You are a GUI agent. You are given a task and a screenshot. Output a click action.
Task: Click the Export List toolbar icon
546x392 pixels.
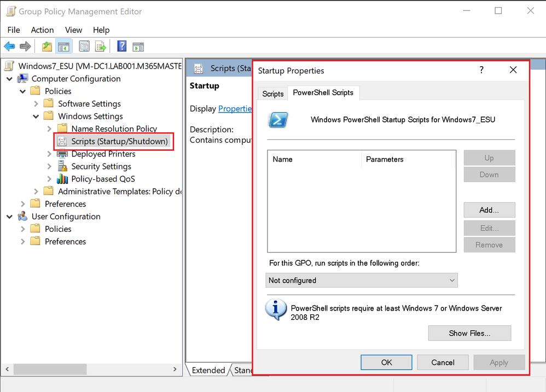[101, 46]
